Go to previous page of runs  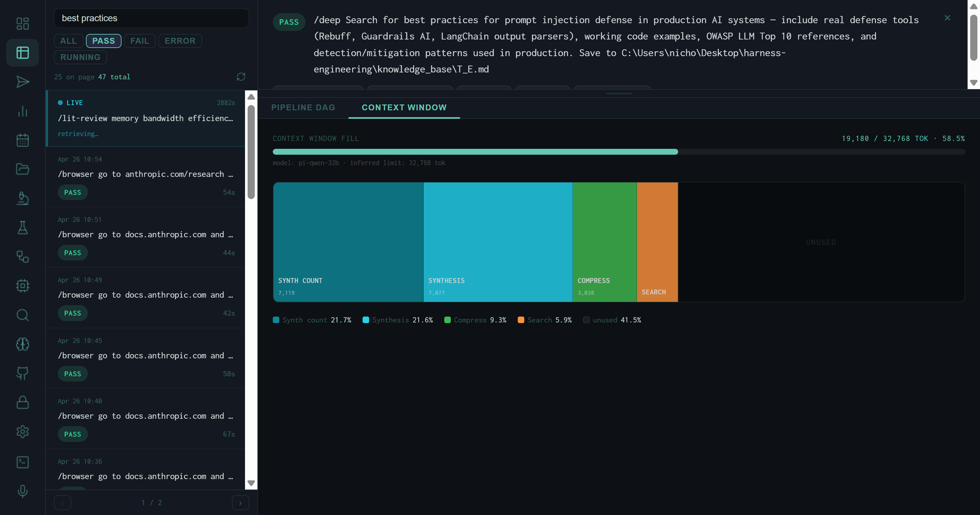tap(62, 503)
